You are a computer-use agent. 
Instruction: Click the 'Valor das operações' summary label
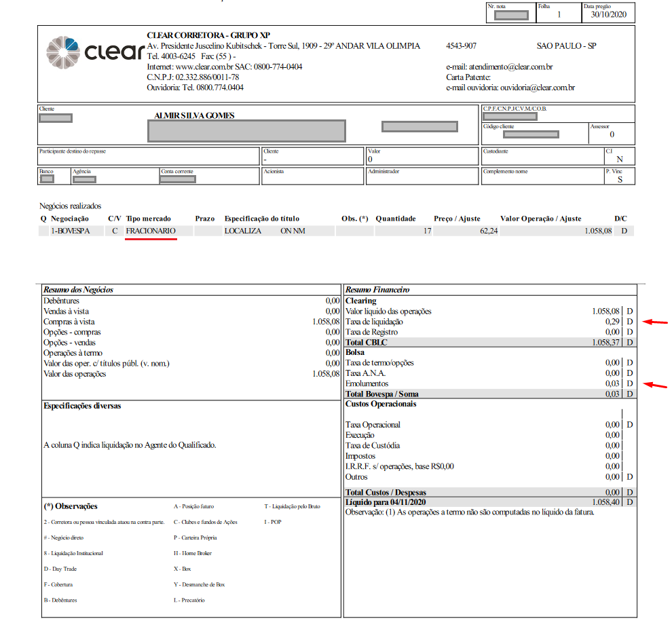75,374
